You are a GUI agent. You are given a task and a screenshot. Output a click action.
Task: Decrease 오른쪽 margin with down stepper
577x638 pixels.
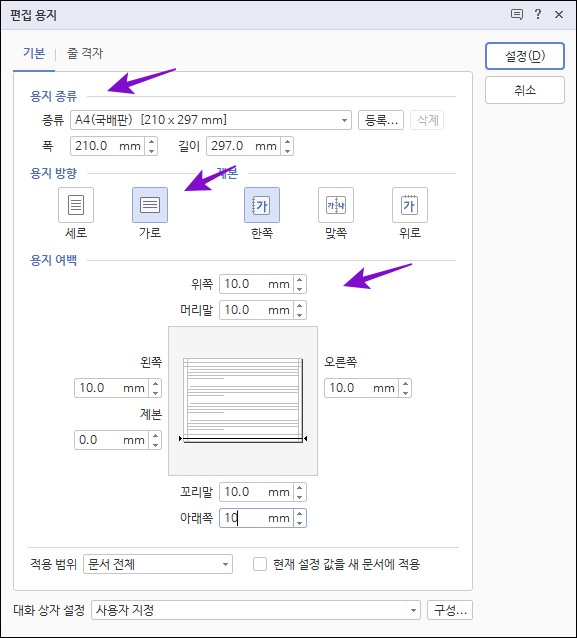pyautogui.click(x=405, y=393)
